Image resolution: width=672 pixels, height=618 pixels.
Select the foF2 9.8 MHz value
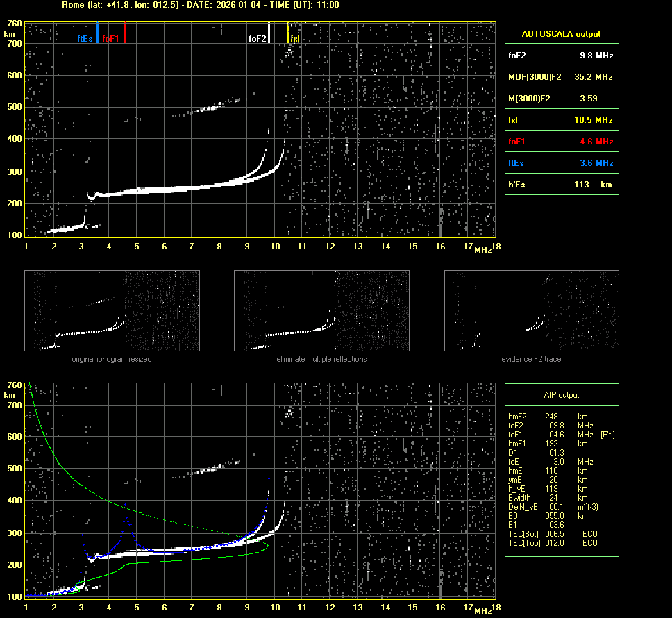[596, 55]
